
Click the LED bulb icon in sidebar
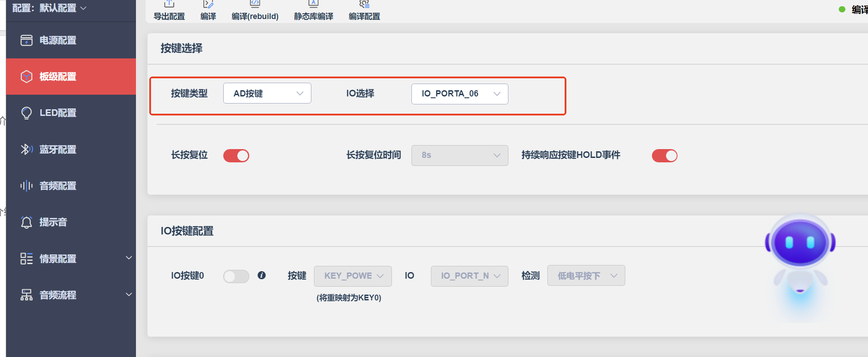27,113
